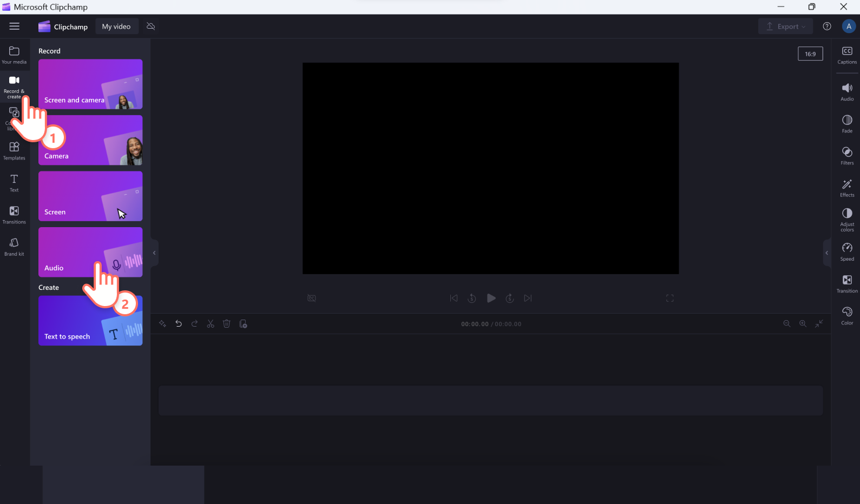Collapse the left side panel

point(154,253)
